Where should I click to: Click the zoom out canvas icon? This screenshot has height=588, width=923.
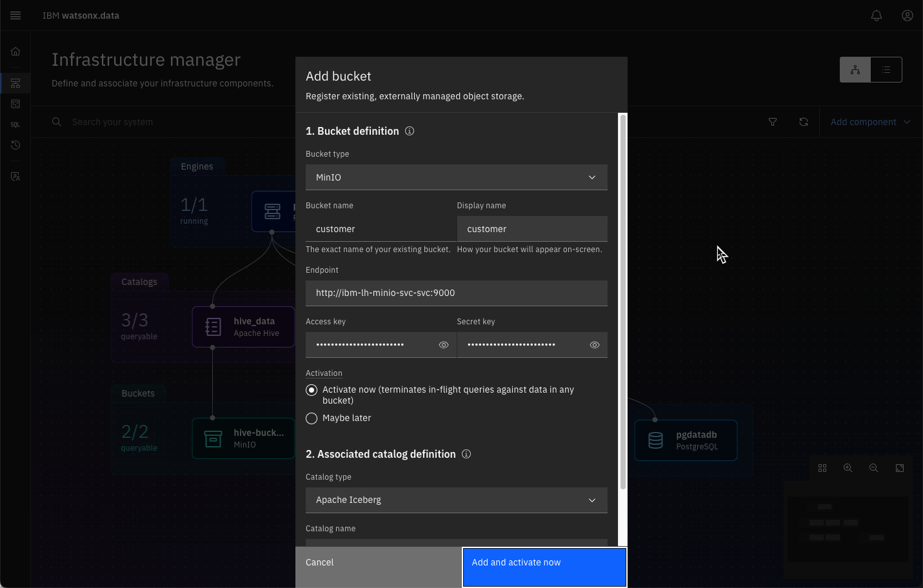[874, 468]
